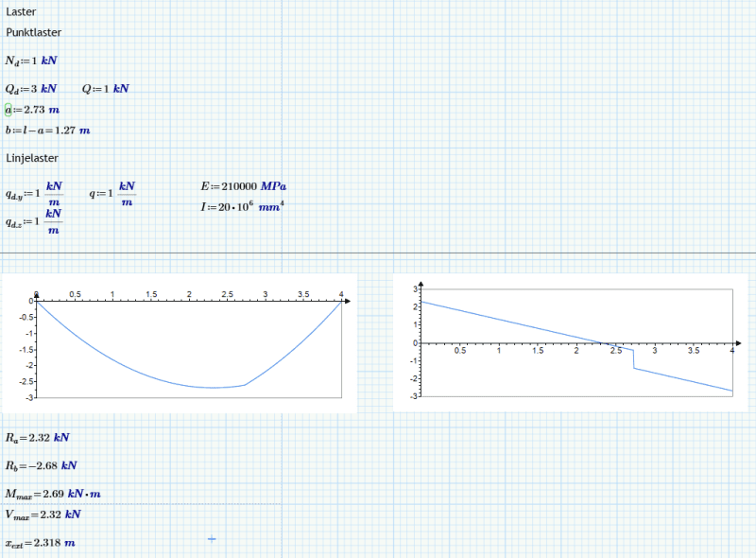Click the Qd := 3 kN definition
Screen dimensions: 756x558
(31, 89)
